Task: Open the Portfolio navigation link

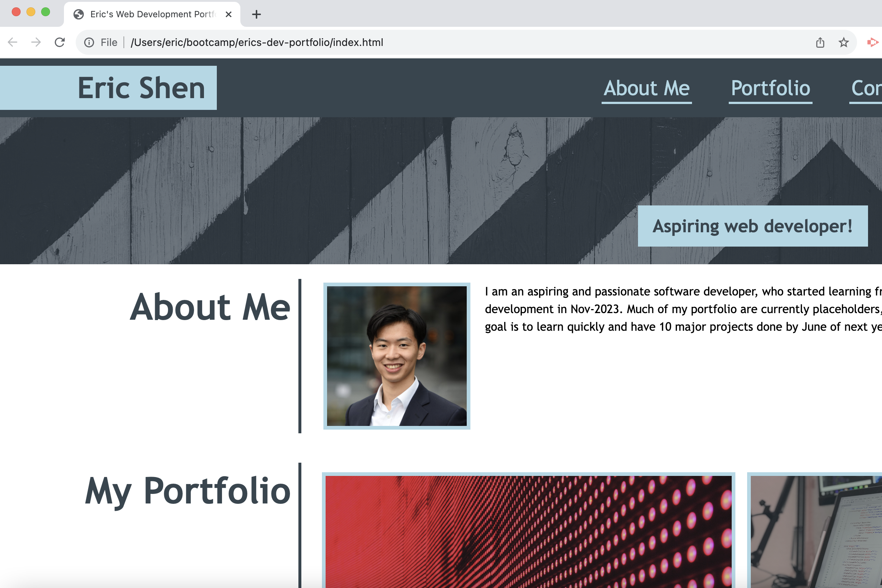Action: pyautogui.click(x=770, y=89)
